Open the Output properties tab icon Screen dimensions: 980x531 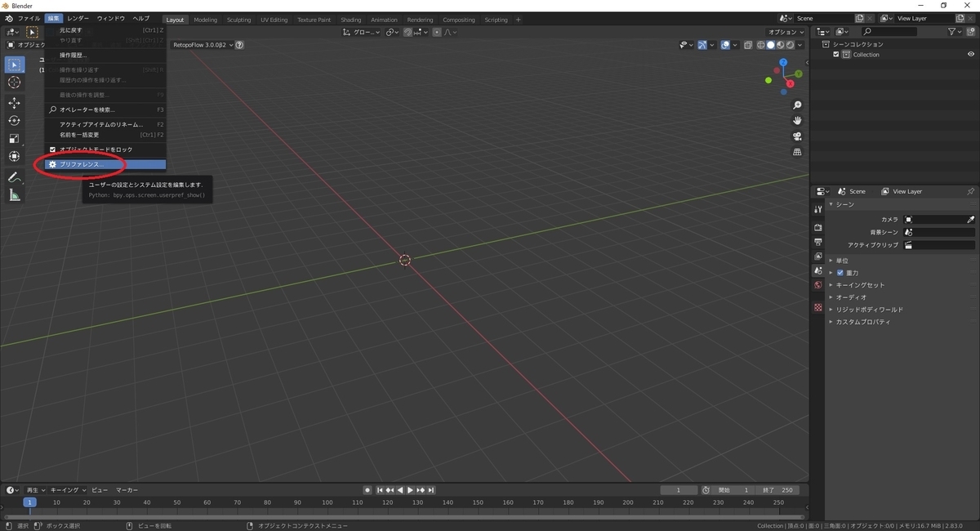click(x=817, y=242)
